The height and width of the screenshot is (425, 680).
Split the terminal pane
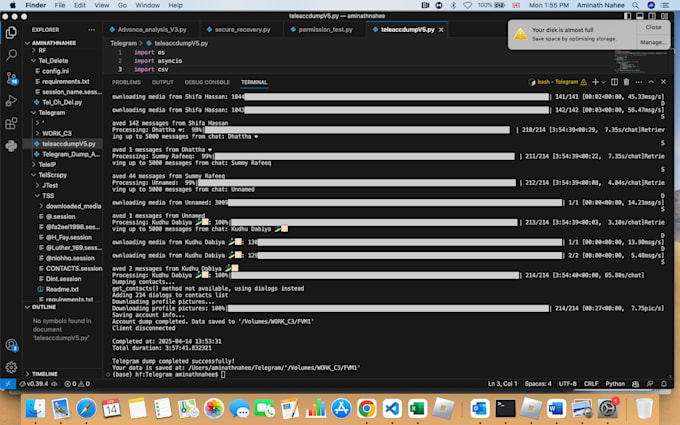[x=614, y=82]
